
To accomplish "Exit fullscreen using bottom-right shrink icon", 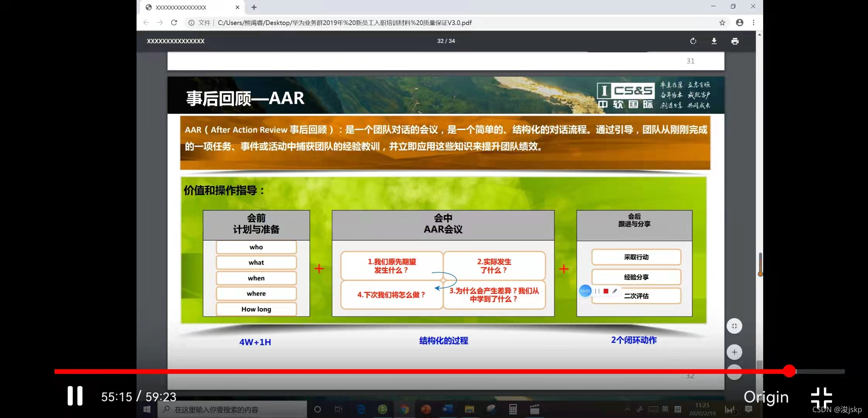I will tap(822, 397).
